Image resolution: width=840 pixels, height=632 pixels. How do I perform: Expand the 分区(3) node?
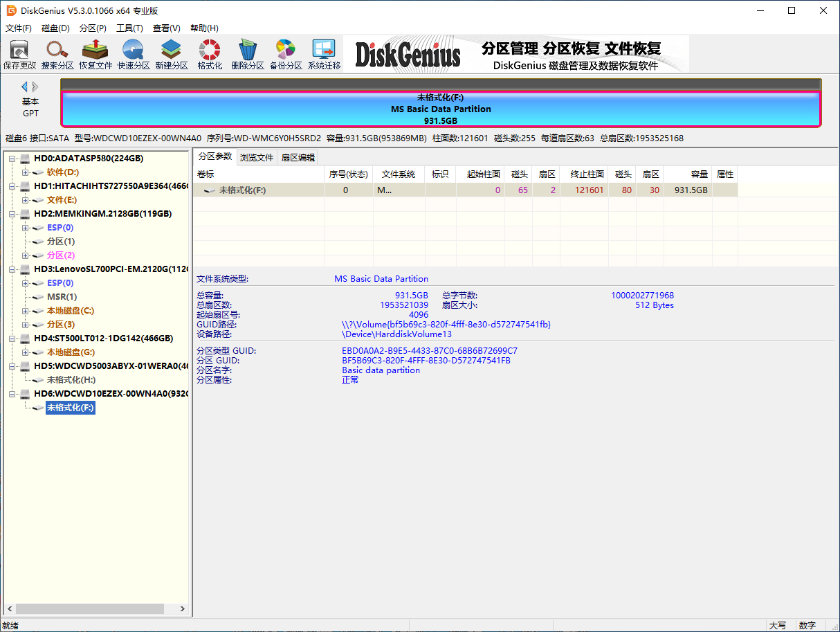tap(25, 325)
